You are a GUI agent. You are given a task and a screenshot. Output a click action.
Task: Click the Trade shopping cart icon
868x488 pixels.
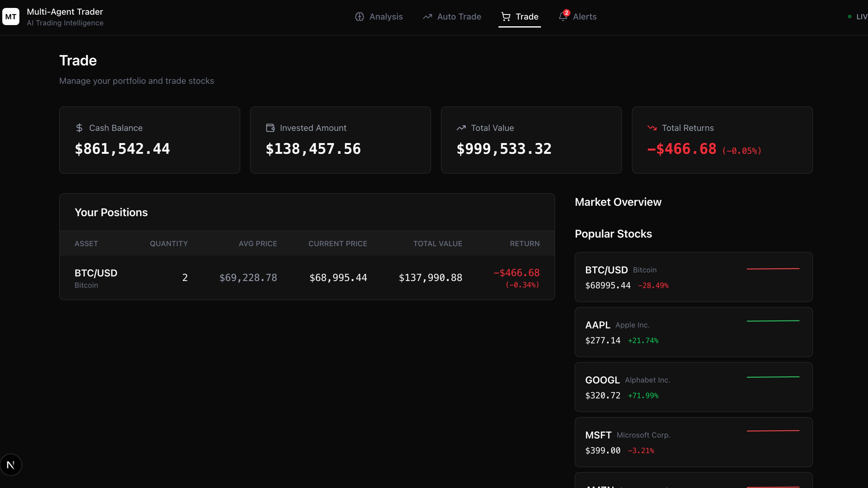point(505,17)
